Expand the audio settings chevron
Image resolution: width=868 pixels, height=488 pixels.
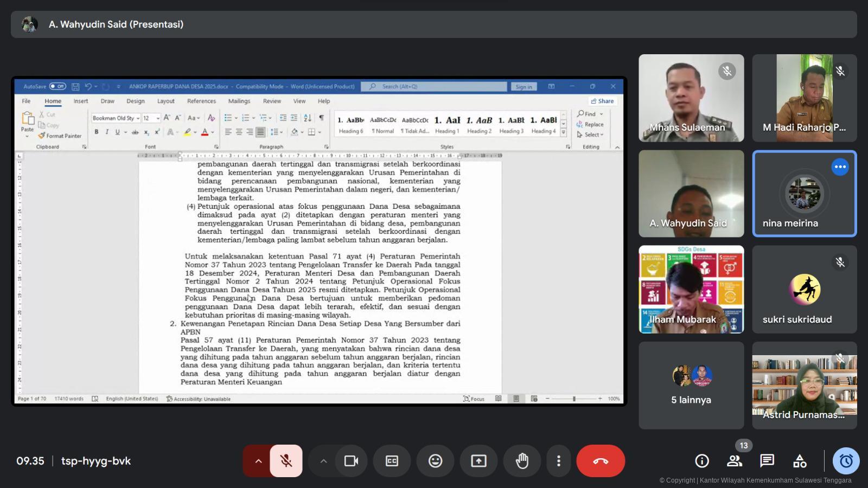(258, 461)
